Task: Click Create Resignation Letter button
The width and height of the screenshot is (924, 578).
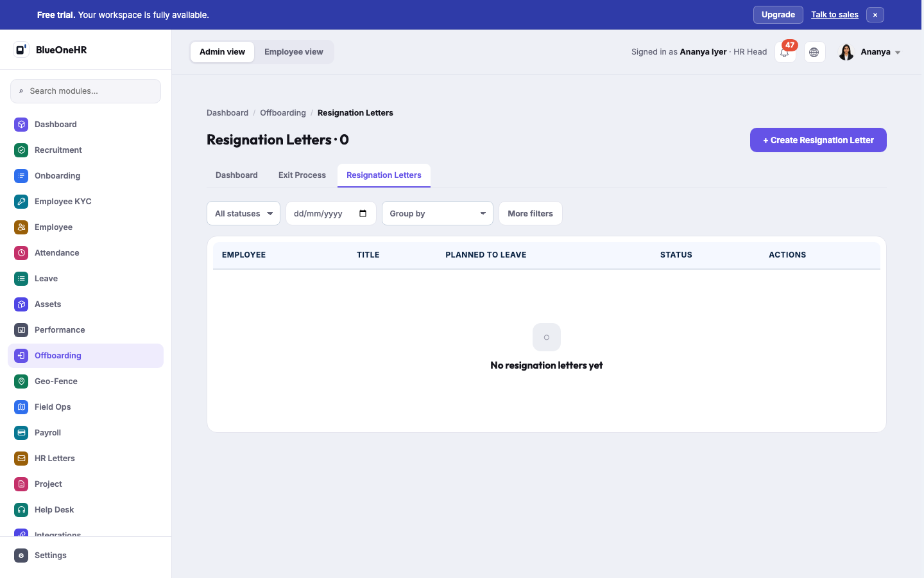Action: 818,140
